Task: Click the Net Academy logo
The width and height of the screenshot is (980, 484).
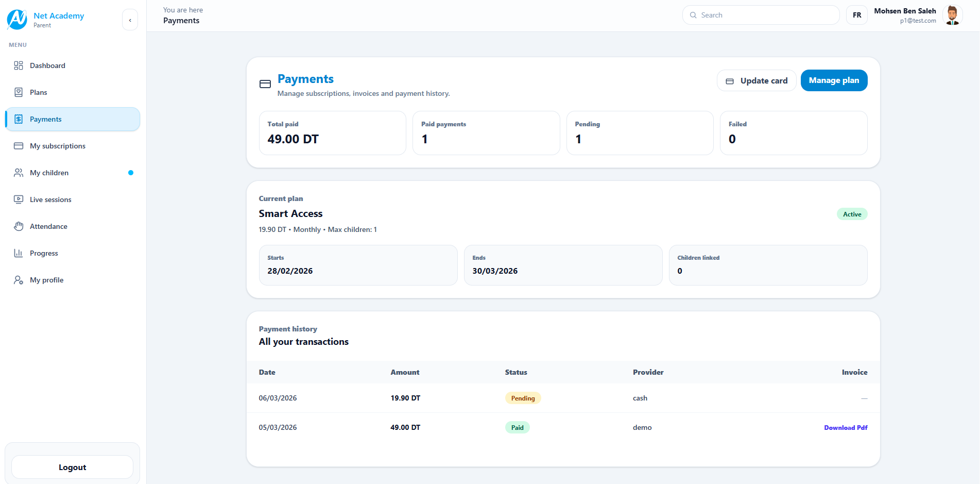Action: pos(17,19)
